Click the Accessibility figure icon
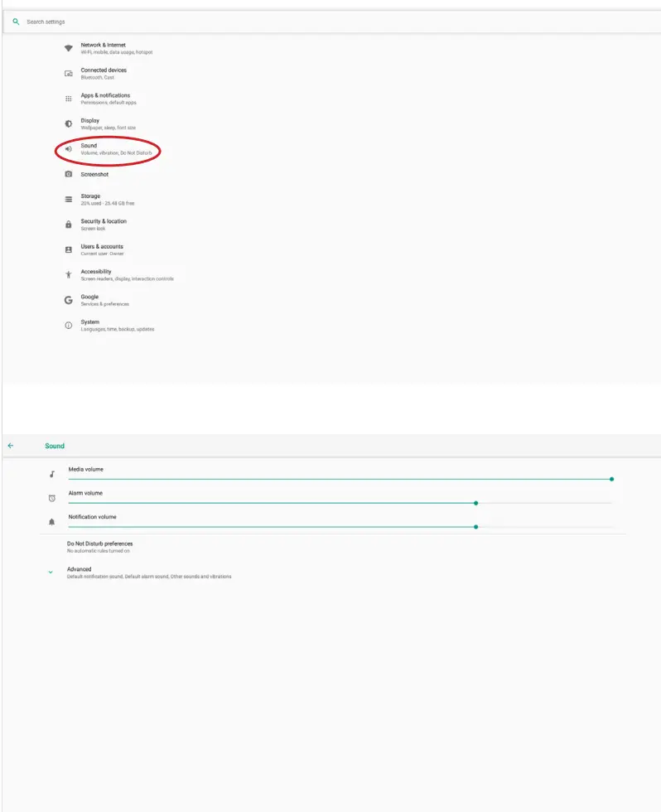 coord(68,275)
